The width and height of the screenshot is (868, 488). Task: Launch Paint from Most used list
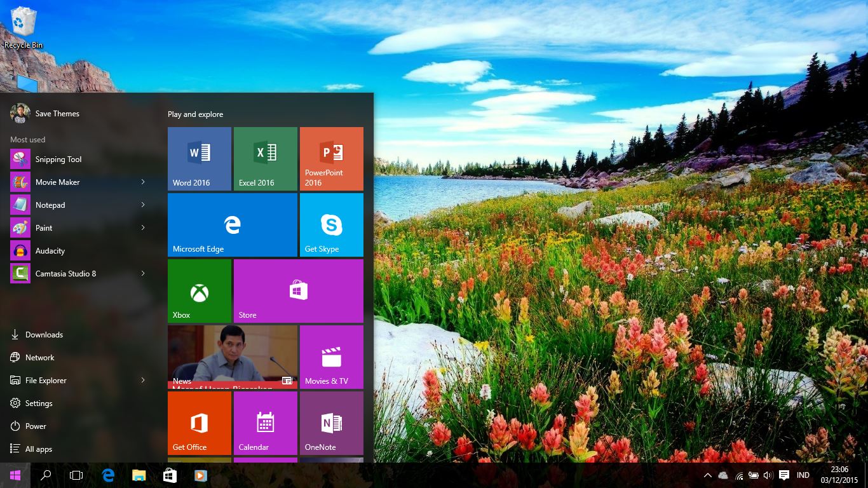[x=79, y=228]
